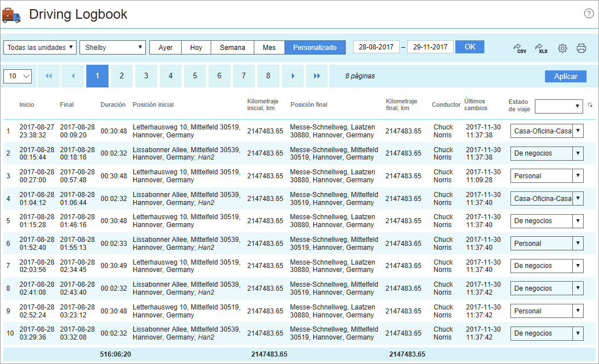Open the help question mark icon
This screenshot has width=599, height=364.
tap(589, 14)
